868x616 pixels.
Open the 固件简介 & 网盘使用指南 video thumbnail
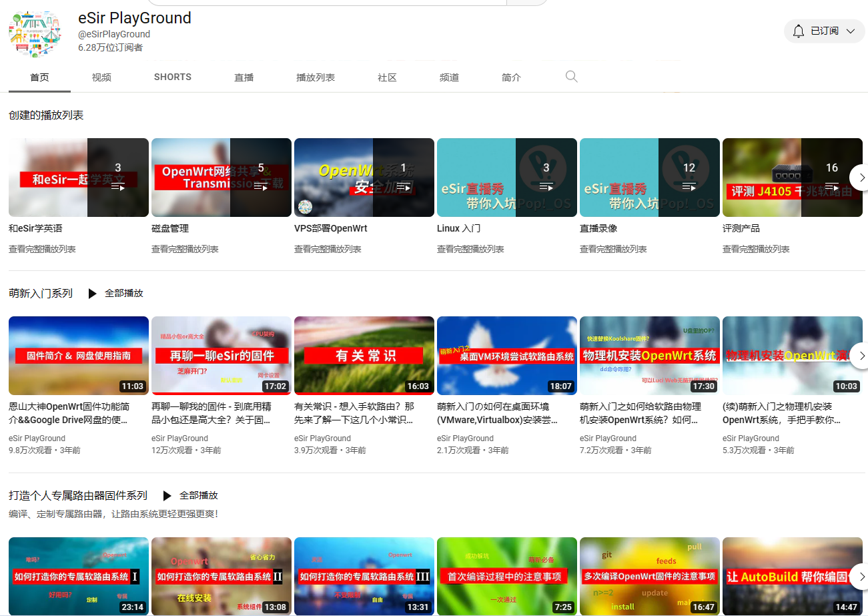pos(79,356)
